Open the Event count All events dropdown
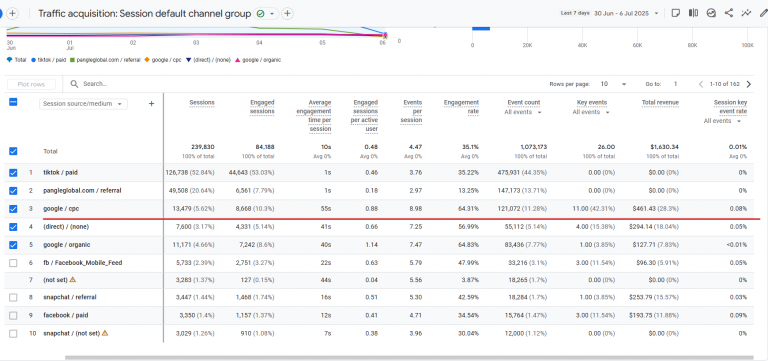The image size is (768, 361). (523, 112)
